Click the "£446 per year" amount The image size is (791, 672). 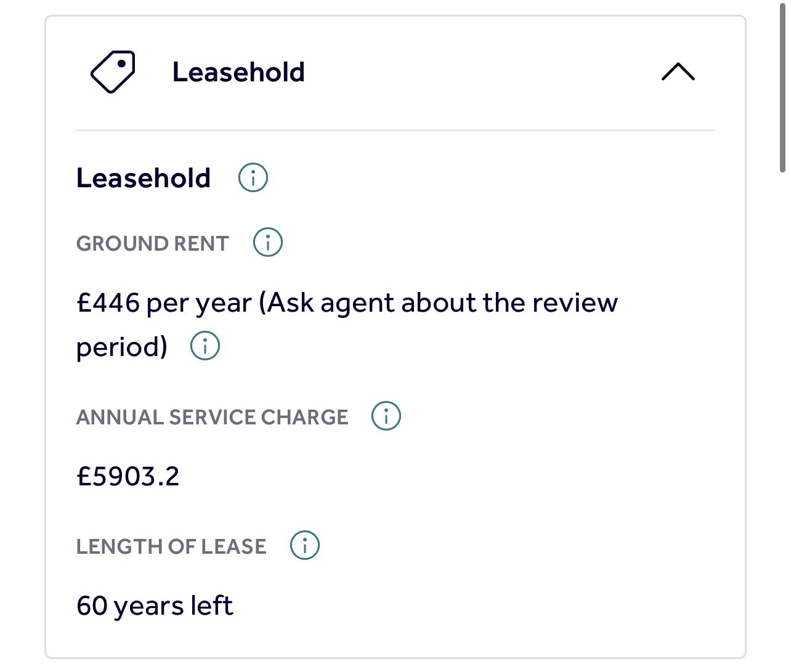pyautogui.click(x=164, y=303)
